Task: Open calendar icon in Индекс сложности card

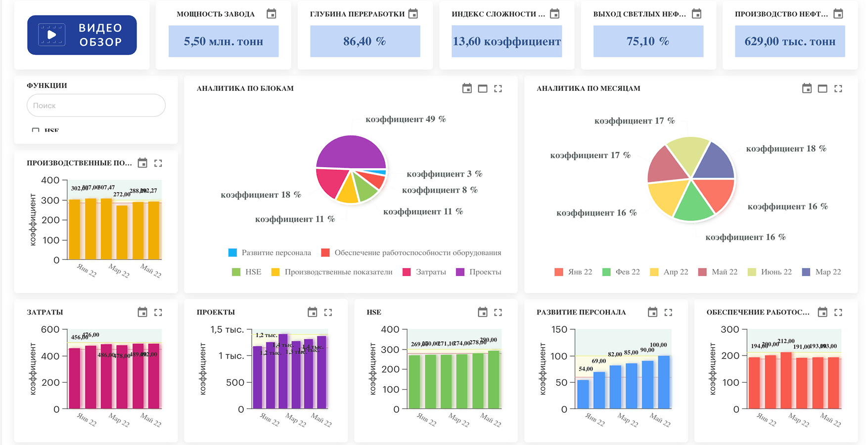Action: coord(555,14)
